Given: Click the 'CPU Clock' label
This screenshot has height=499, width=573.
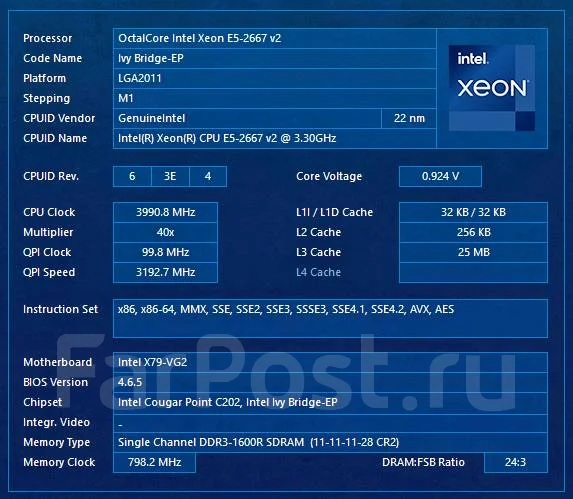Looking at the screenshot, I should [x=49, y=212].
